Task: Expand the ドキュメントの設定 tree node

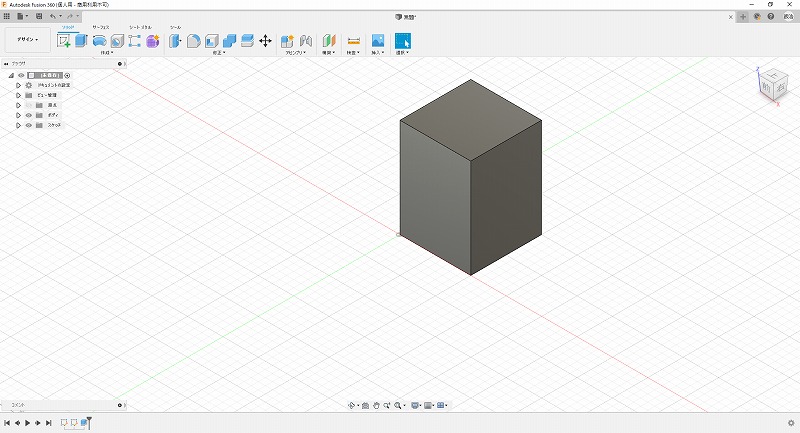Action: pyautogui.click(x=18, y=85)
